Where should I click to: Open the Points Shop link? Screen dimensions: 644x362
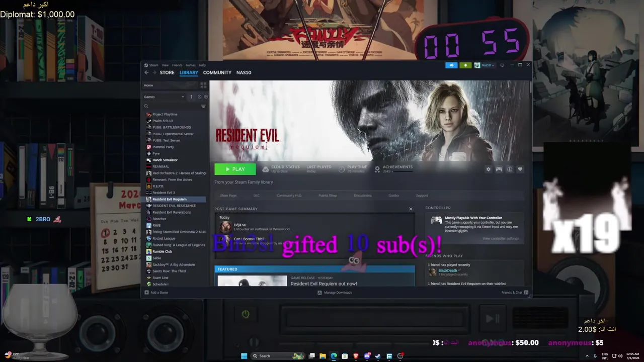pyautogui.click(x=328, y=196)
